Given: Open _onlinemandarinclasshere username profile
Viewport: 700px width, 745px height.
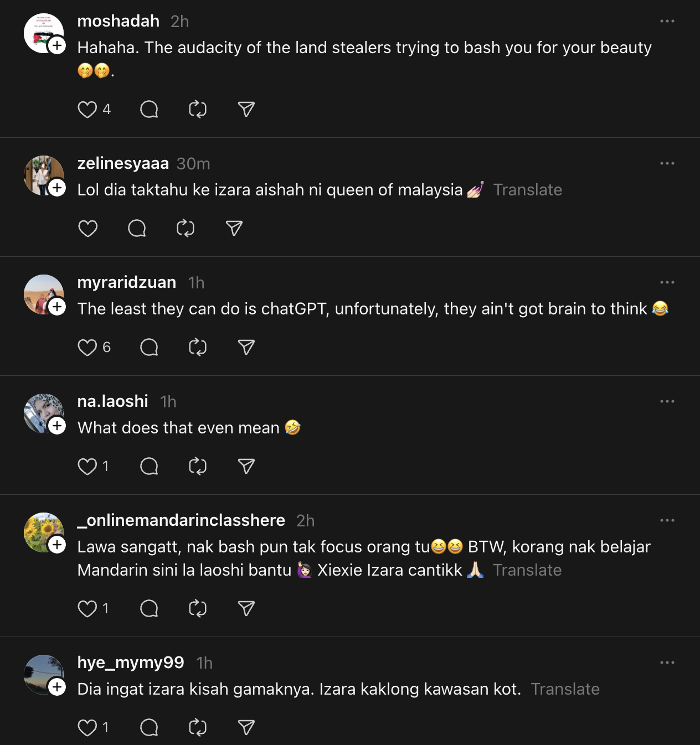Looking at the screenshot, I should click(181, 520).
